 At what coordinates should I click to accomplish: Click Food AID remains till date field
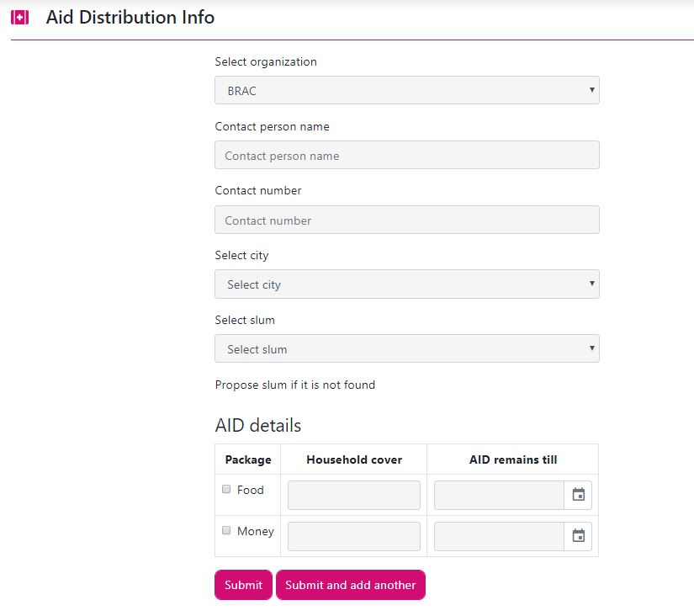pyautogui.click(x=499, y=495)
